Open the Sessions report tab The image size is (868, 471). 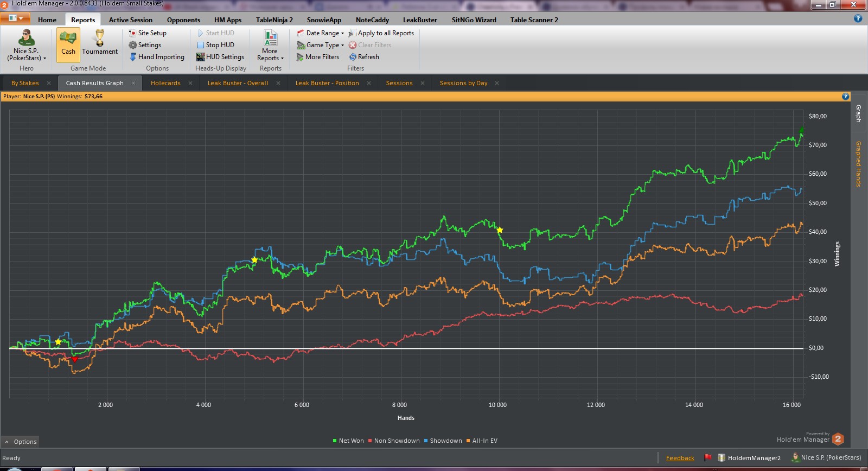click(x=399, y=83)
